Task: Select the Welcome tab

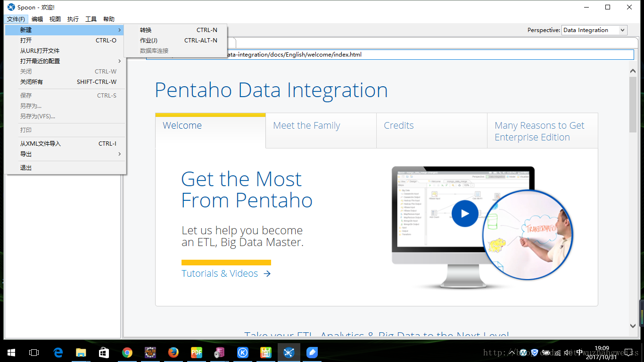Action: click(210, 130)
